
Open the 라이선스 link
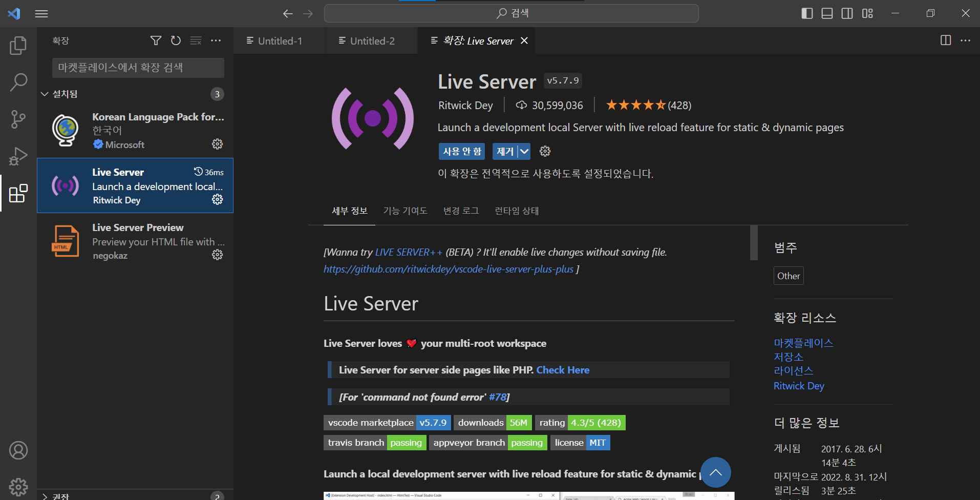tap(793, 370)
